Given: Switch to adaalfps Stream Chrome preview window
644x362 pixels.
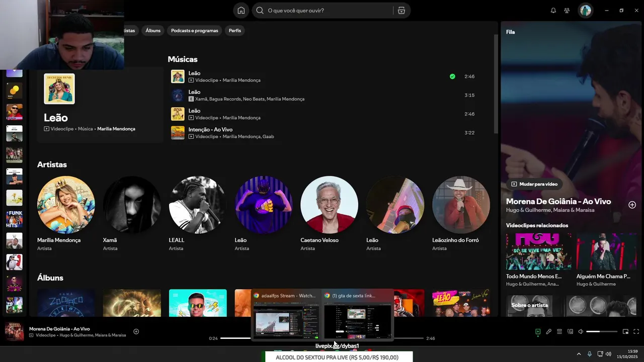Looking at the screenshot, I should pyautogui.click(x=286, y=315).
